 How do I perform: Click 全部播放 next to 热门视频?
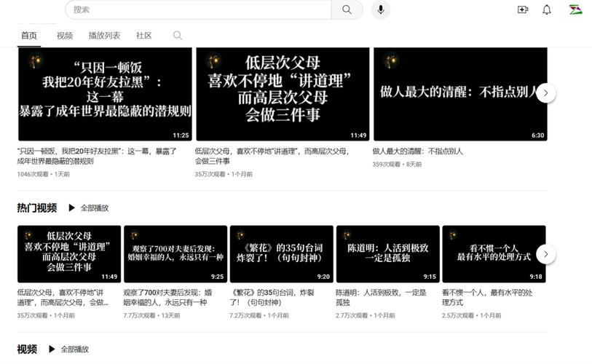point(95,207)
